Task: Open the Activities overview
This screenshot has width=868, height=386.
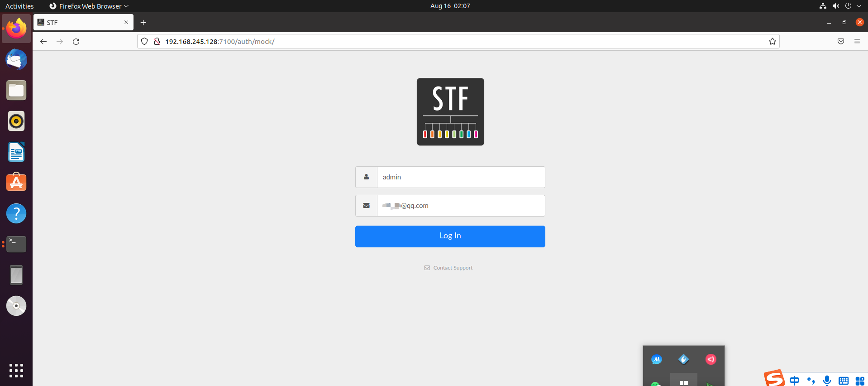Action: (x=19, y=6)
